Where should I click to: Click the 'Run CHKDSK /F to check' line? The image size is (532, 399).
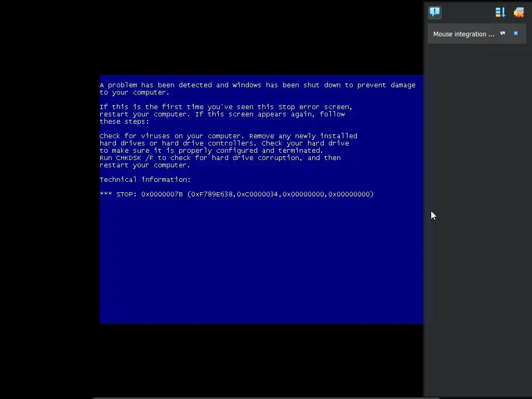220,158
